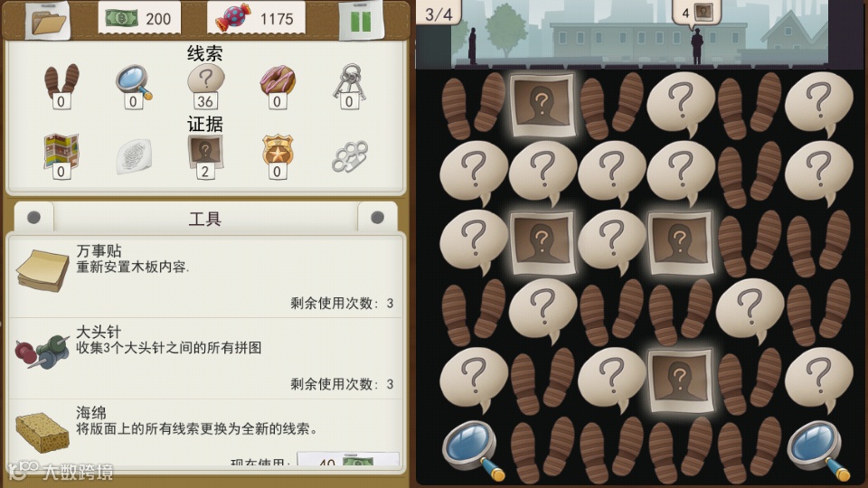Use the 海绵 sponge tool
The height and width of the screenshot is (488, 868).
[205, 433]
